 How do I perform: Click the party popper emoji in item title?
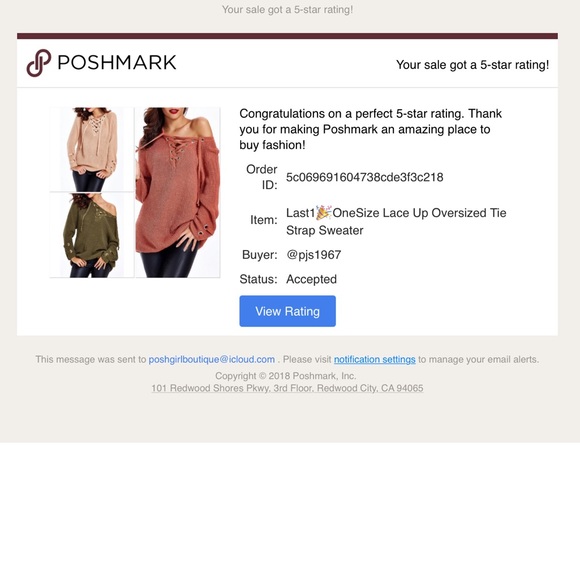[323, 213]
